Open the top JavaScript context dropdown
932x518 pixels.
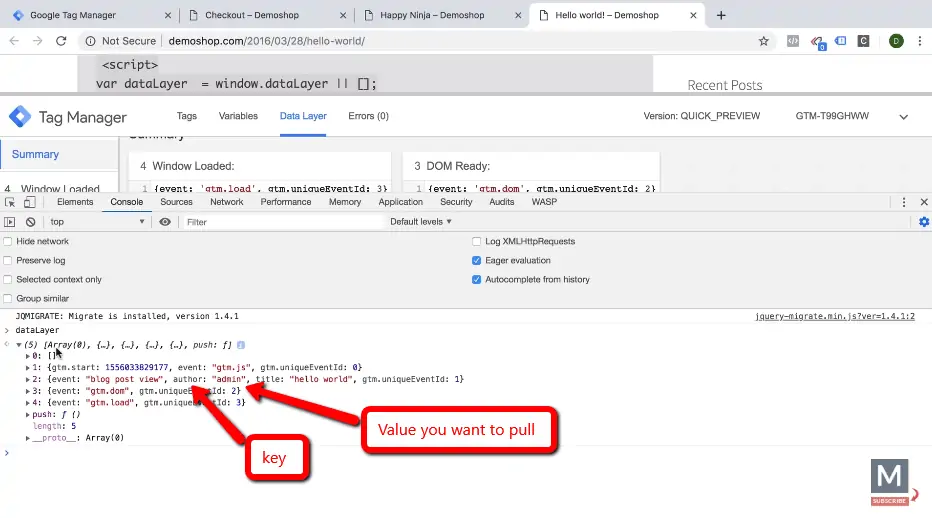pos(97,222)
